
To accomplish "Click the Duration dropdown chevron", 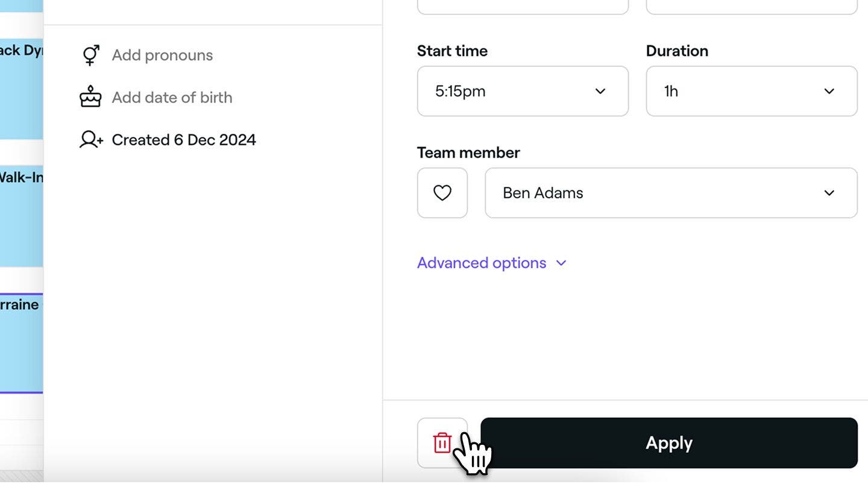I will pyautogui.click(x=829, y=91).
